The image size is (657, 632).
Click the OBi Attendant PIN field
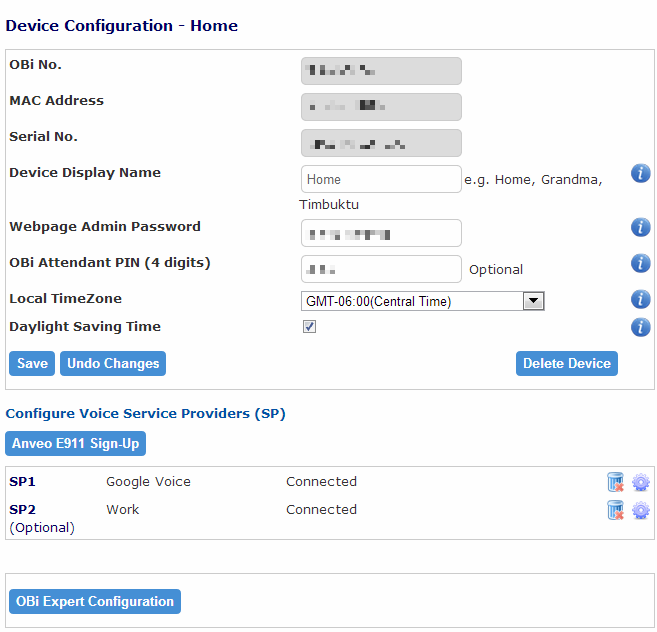point(381,269)
